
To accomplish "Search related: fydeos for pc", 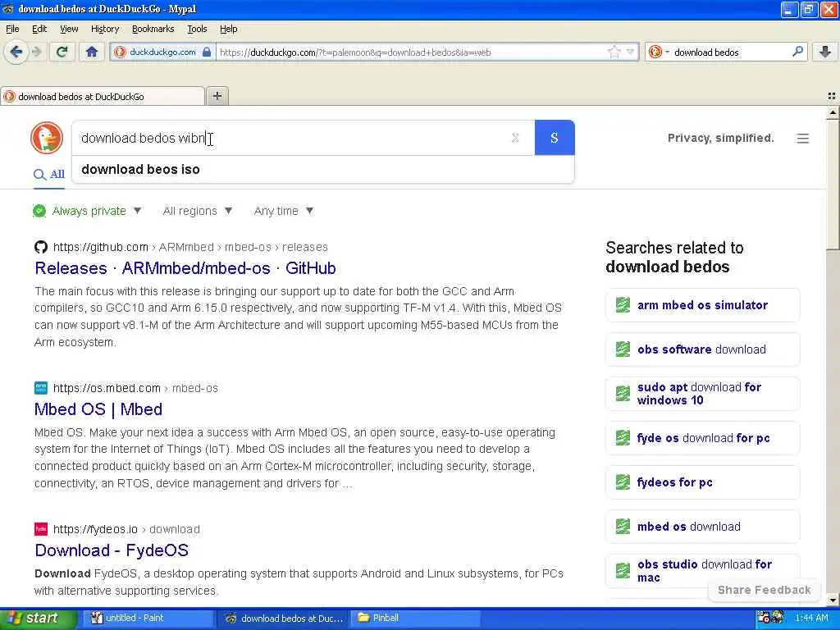I will (702, 482).
